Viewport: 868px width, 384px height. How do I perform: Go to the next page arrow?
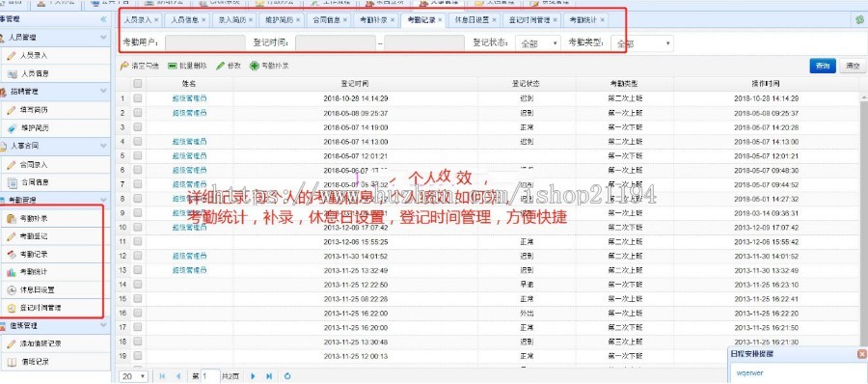coord(253,376)
